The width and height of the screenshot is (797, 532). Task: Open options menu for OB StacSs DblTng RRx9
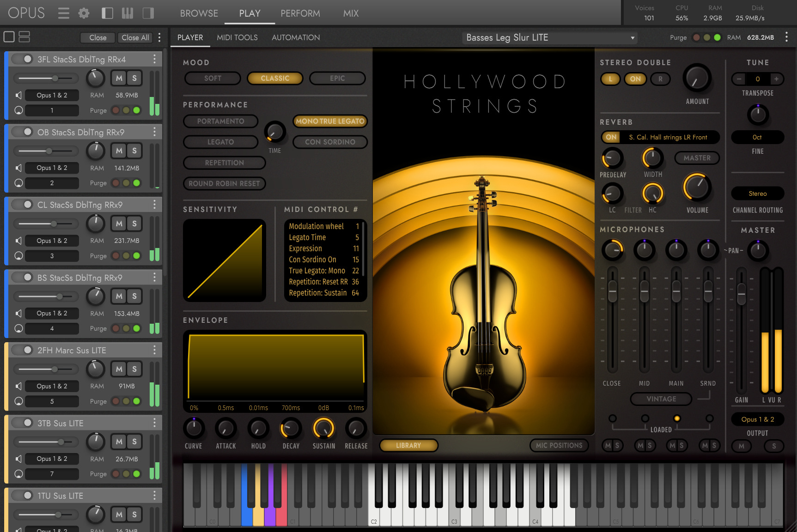pyautogui.click(x=154, y=132)
